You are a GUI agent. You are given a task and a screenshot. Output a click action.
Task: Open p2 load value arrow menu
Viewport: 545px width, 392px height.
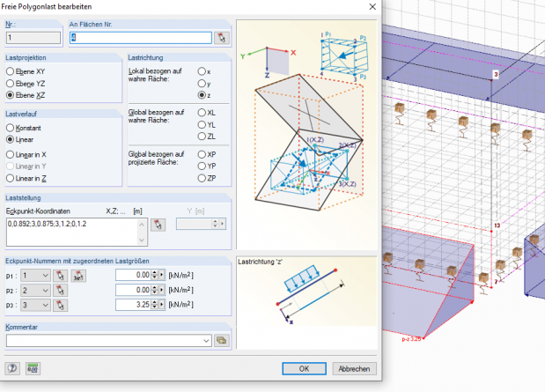tap(162, 290)
